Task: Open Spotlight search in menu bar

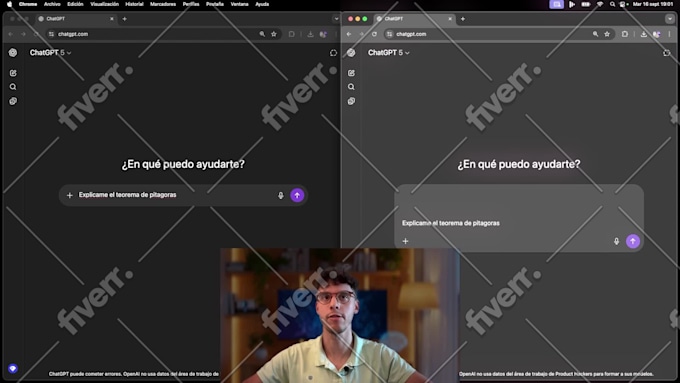Action: [612, 4]
